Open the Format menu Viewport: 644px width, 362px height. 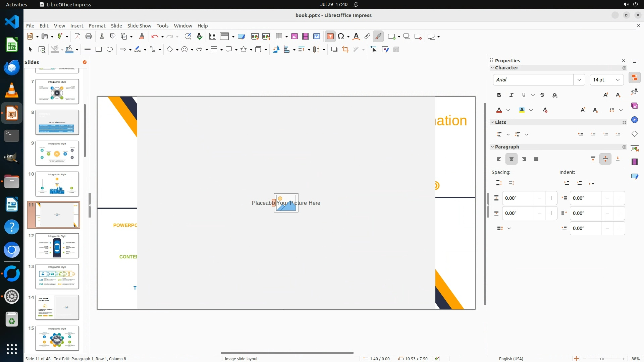tap(97, 26)
